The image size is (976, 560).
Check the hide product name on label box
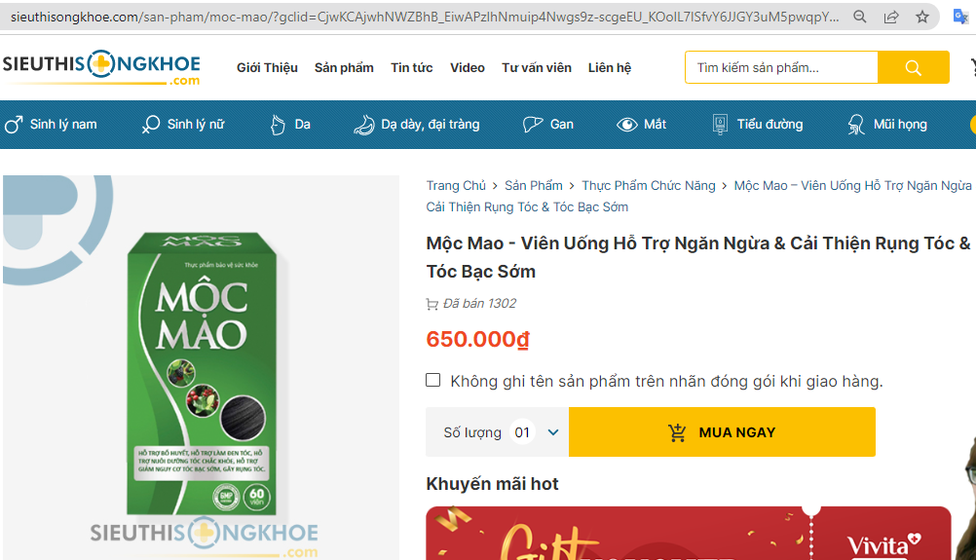point(433,381)
